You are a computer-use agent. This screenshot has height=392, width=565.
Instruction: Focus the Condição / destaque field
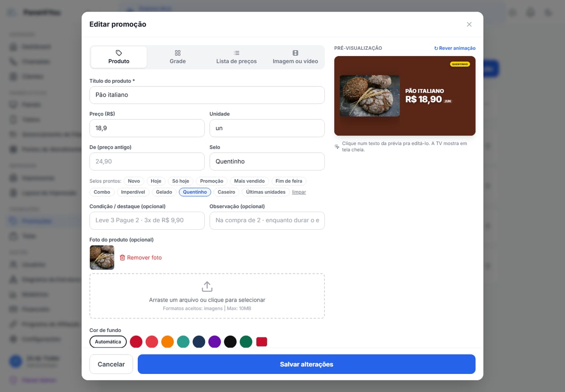coord(147,220)
